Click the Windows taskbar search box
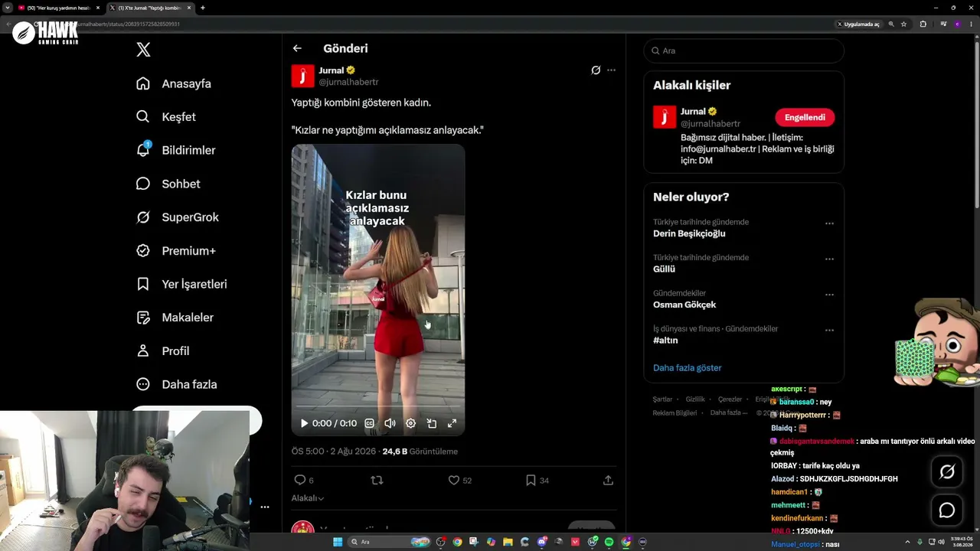The height and width of the screenshot is (551, 980). (x=388, y=542)
